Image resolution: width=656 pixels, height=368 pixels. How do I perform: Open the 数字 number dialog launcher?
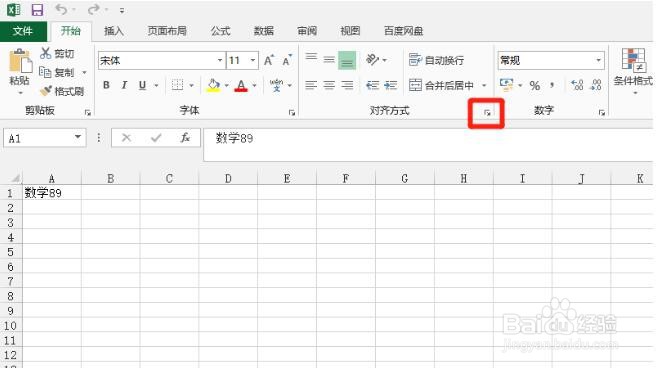(x=602, y=112)
